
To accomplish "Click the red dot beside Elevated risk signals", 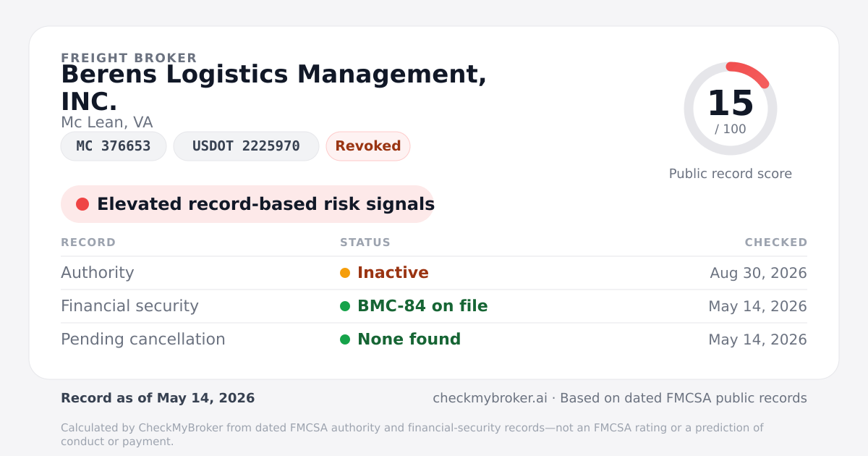I will 82,204.
